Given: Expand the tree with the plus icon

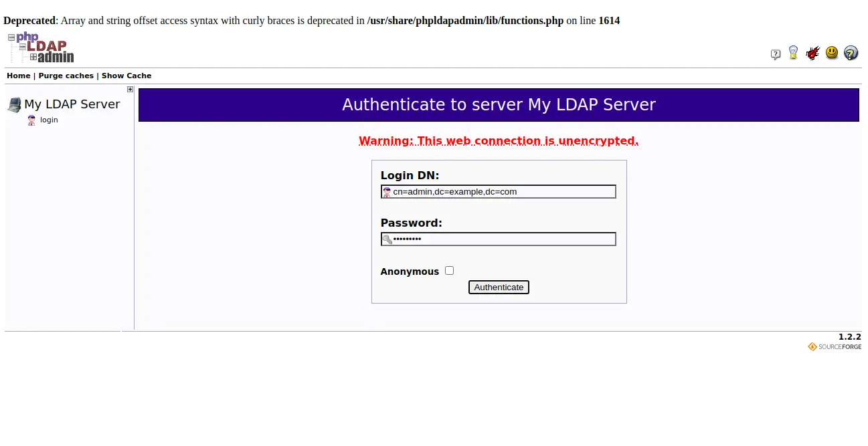Looking at the screenshot, I should [130, 89].
